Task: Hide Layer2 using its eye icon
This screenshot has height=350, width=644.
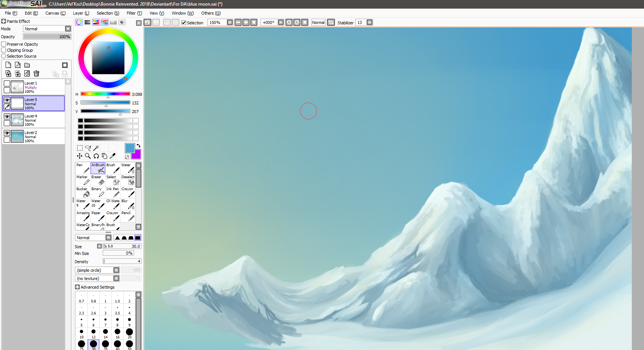Action: coord(7,133)
